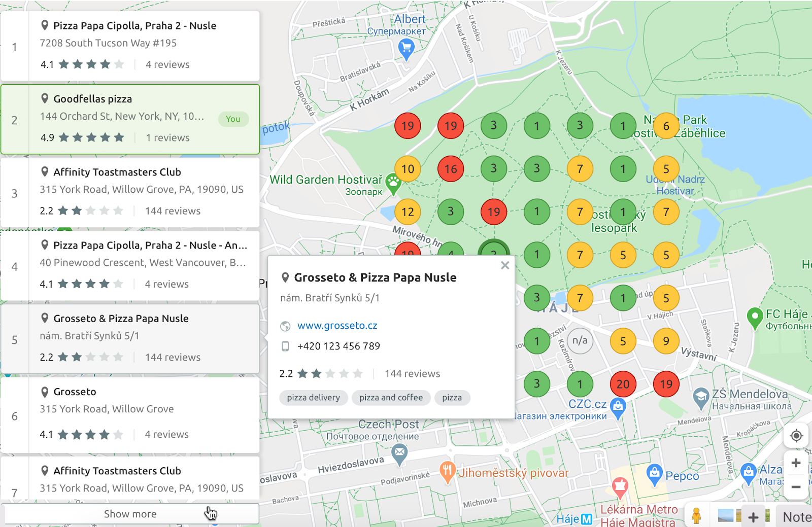
Task: Click the Alza shopping bag marker
Action: pos(749,472)
